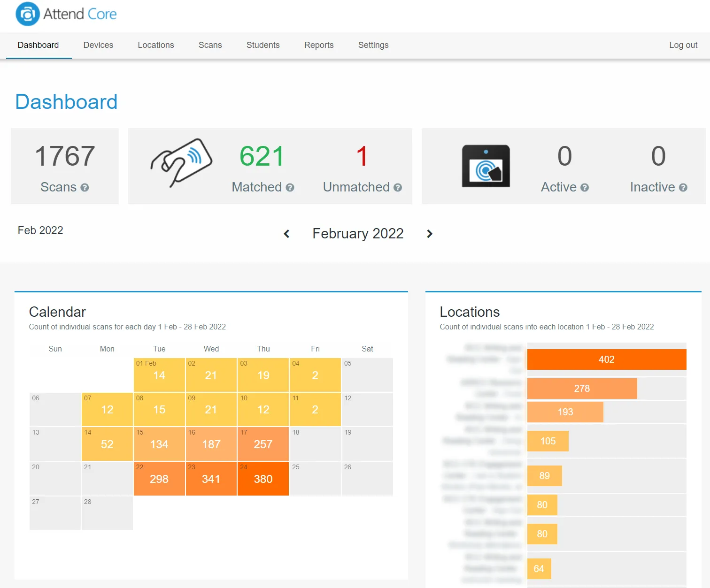Go to previous month arrow

pyautogui.click(x=286, y=234)
